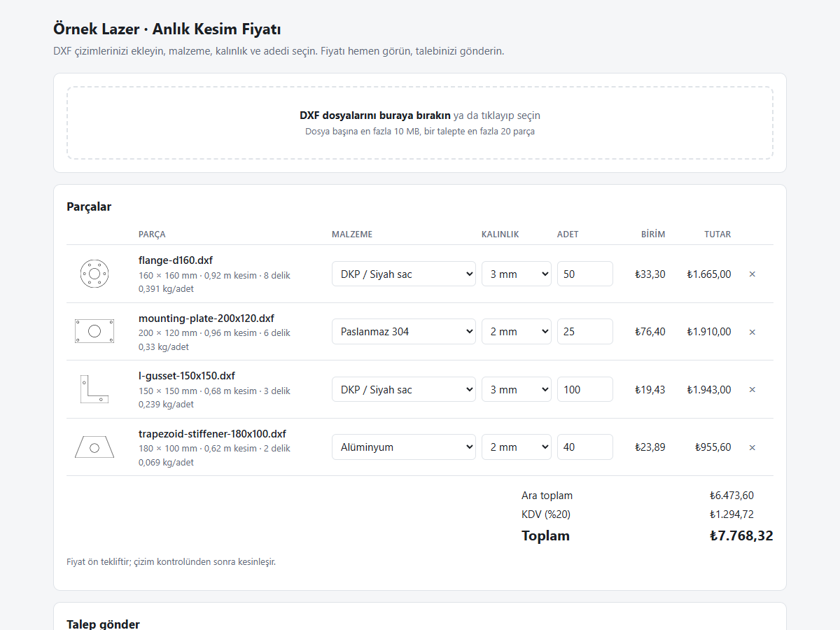Click the total amount ₺7.768,32

741,536
